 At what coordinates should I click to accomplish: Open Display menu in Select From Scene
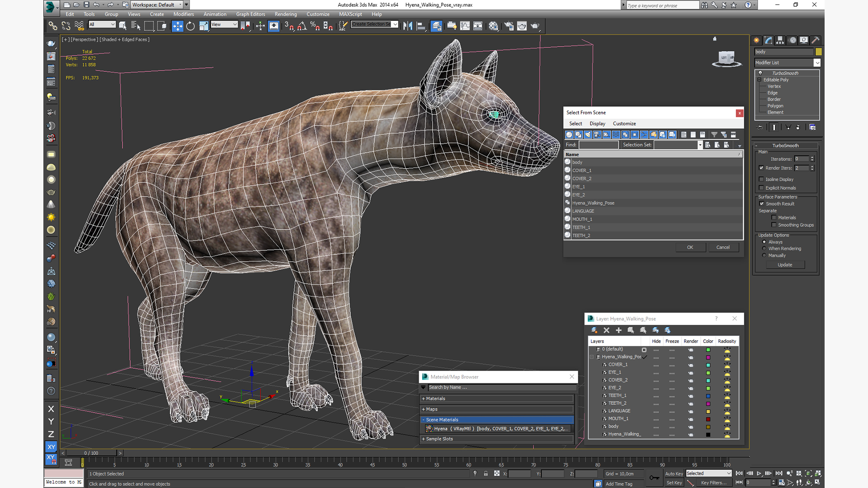[x=597, y=124]
